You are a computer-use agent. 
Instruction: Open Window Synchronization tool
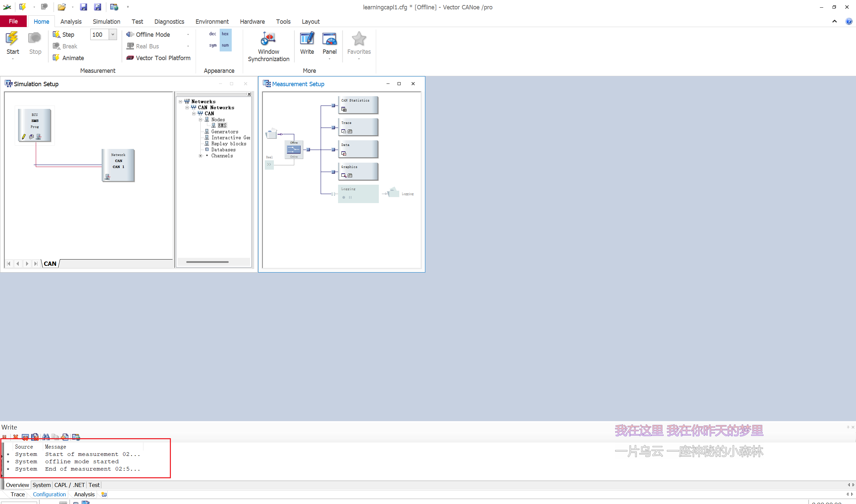point(268,39)
